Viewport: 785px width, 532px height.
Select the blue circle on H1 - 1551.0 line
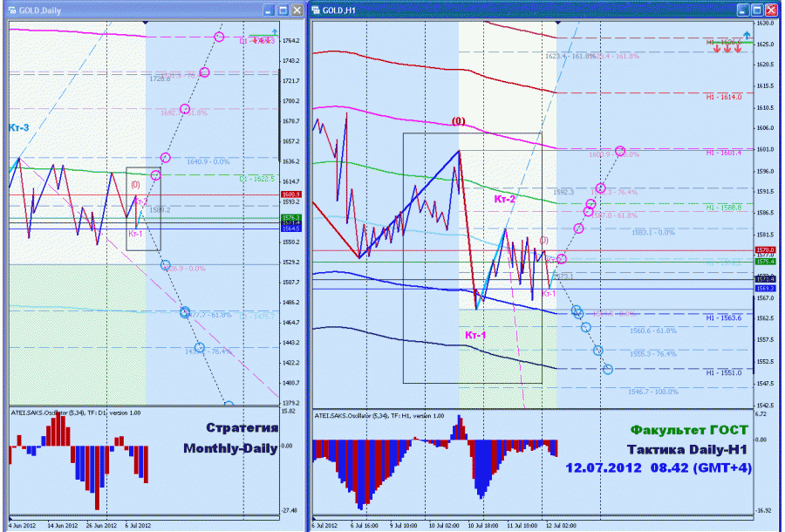608,369
